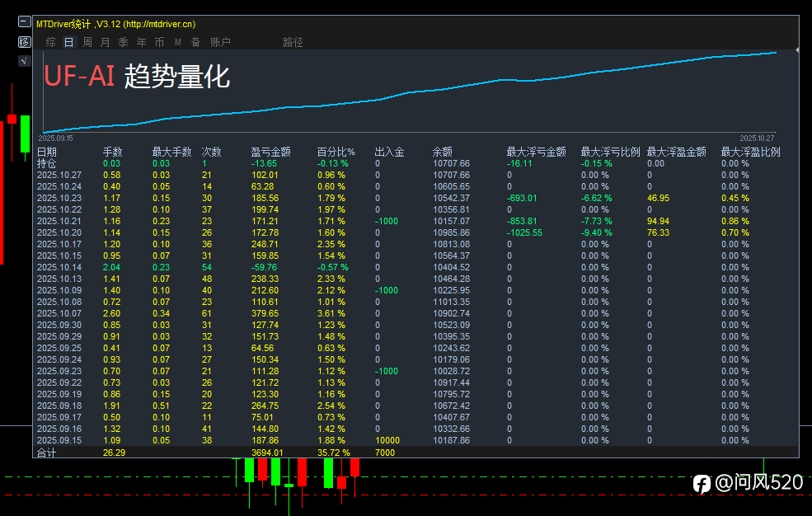This screenshot has height=516, width=812.
Task: Open the 年 yearly statistics tab
Action: tap(142, 42)
